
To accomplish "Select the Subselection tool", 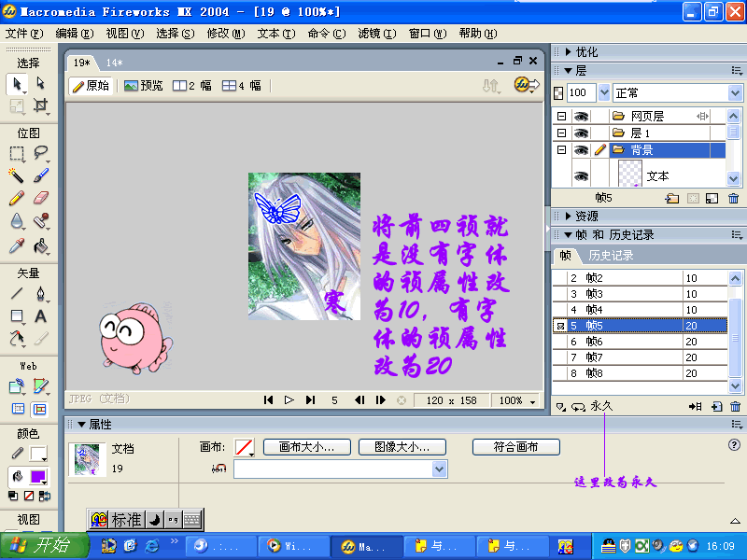I will [x=40, y=84].
